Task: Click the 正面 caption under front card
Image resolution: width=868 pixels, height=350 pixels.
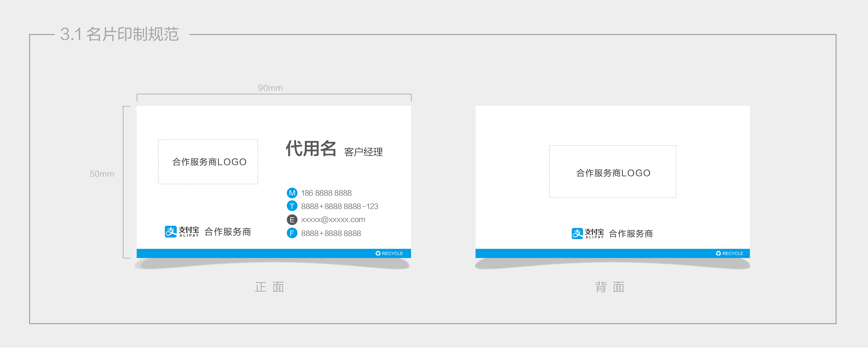Action: point(270,287)
